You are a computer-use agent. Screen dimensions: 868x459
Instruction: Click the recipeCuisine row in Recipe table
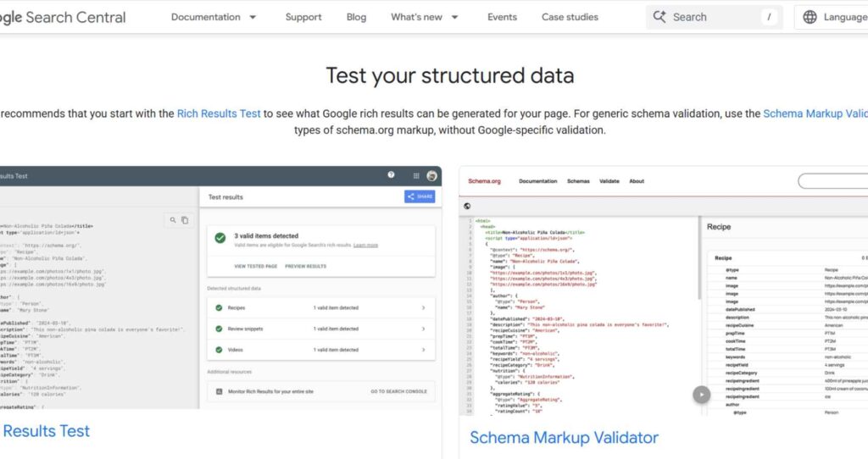click(789, 326)
